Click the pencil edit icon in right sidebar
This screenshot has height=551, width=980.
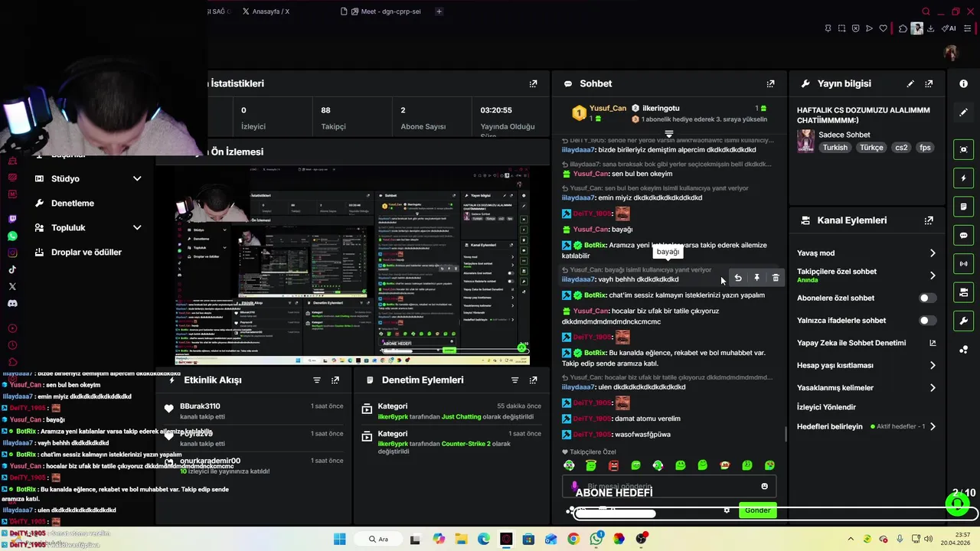(964, 112)
